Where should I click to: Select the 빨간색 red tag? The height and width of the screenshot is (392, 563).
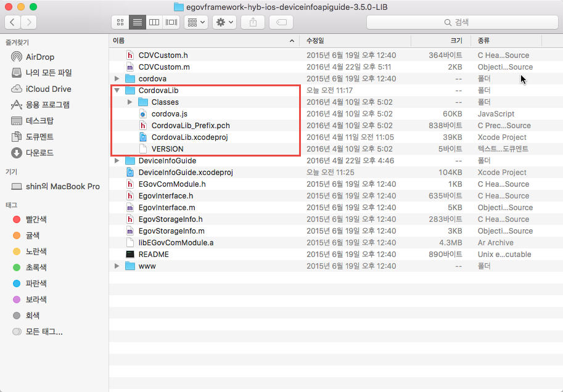[36, 219]
